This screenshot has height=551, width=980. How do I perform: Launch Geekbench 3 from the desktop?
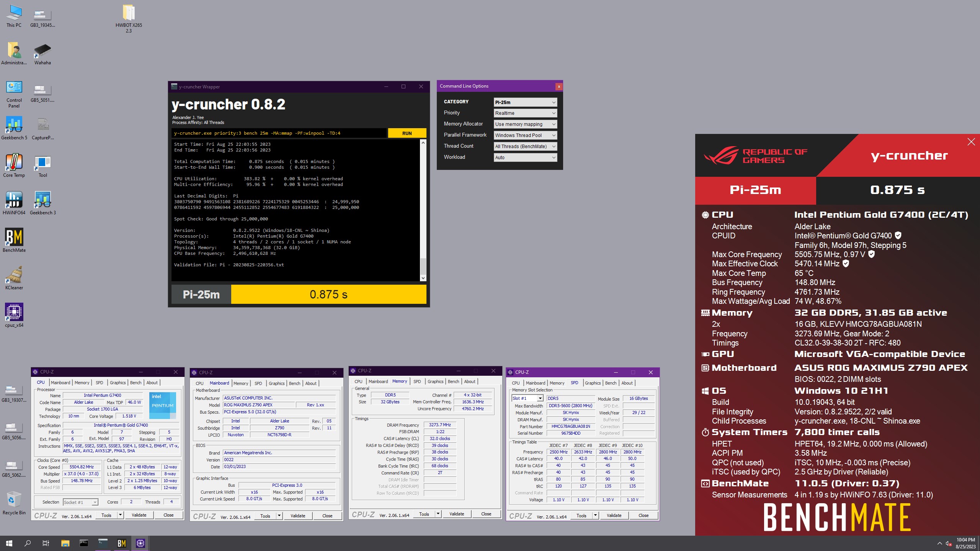pyautogui.click(x=42, y=204)
